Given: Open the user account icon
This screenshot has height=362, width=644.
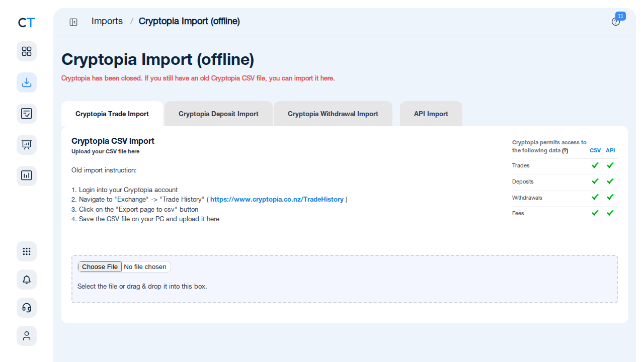Looking at the screenshot, I should pos(27,336).
